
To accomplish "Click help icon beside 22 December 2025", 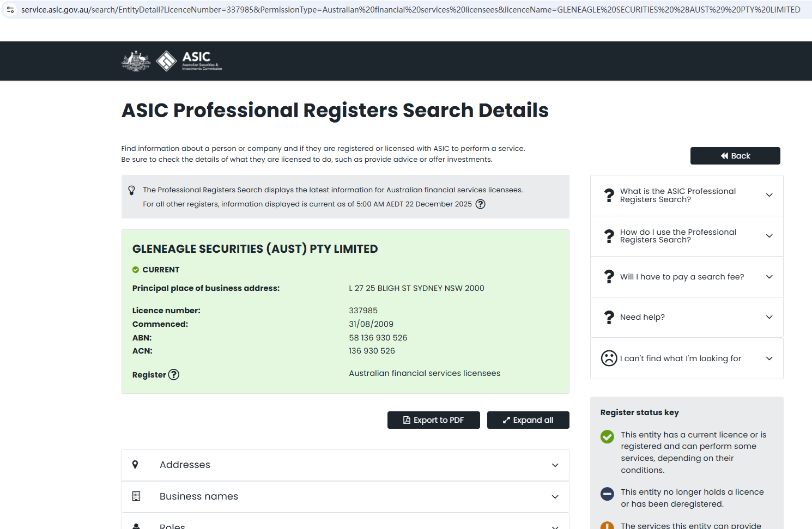I will pyautogui.click(x=480, y=204).
